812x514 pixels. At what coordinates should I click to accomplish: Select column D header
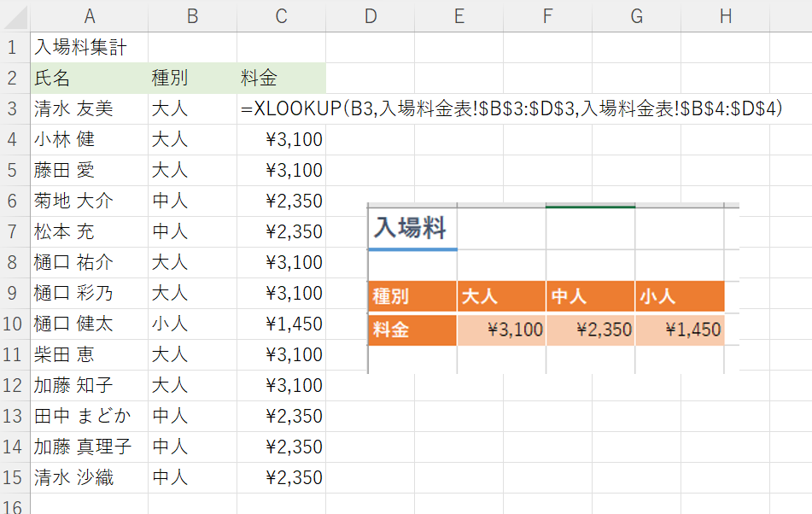pos(371,16)
